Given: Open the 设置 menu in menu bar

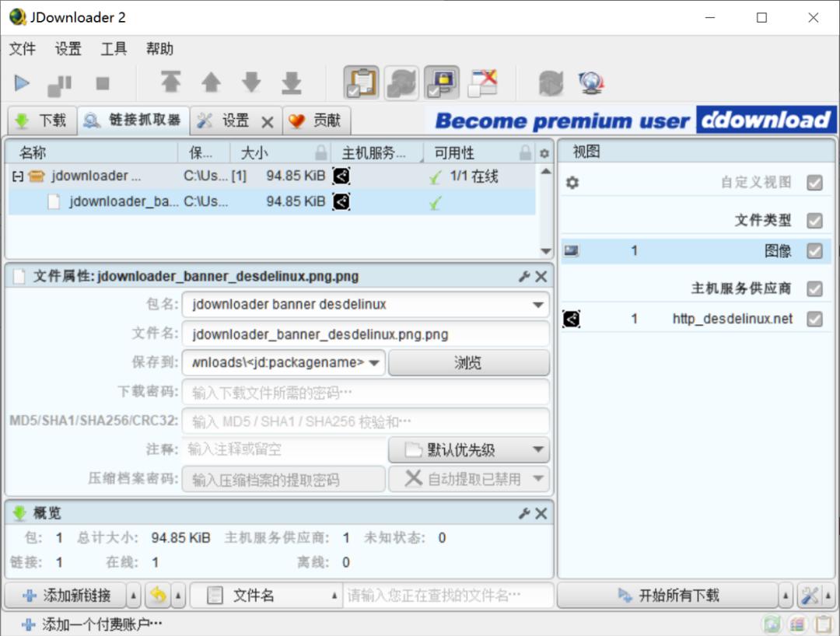Looking at the screenshot, I should [68, 48].
